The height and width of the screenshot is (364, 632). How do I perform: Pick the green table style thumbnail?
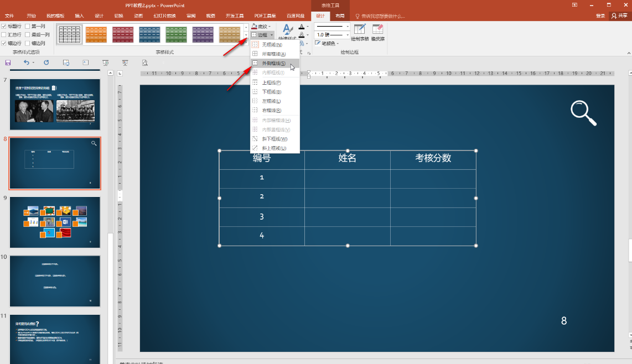tap(176, 34)
